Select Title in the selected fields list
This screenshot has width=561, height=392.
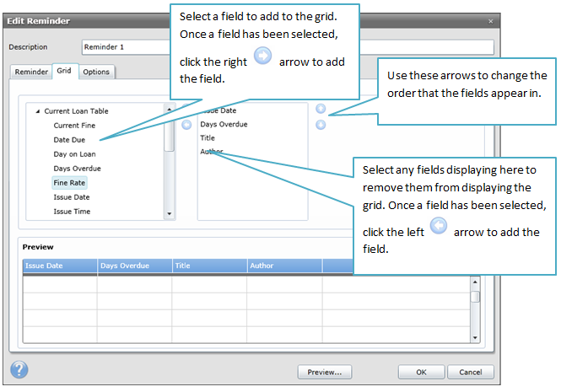[x=207, y=137]
